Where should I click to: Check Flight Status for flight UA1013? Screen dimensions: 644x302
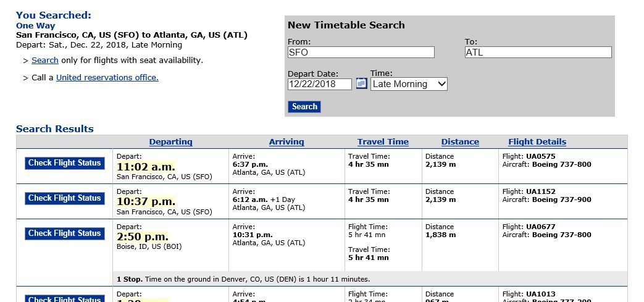pyautogui.click(x=64, y=299)
